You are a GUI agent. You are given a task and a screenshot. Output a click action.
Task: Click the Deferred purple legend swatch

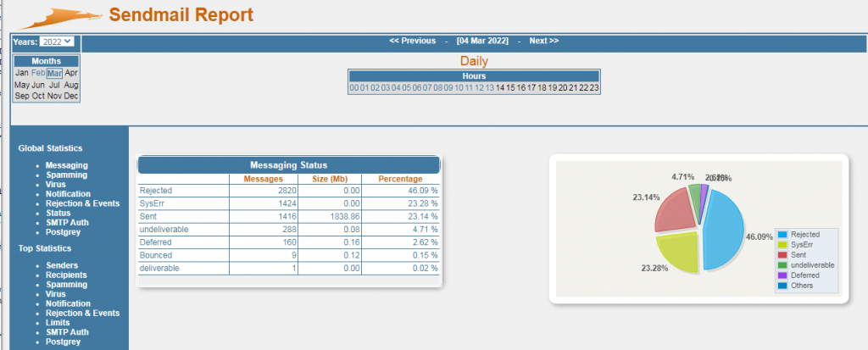tap(782, 275)
